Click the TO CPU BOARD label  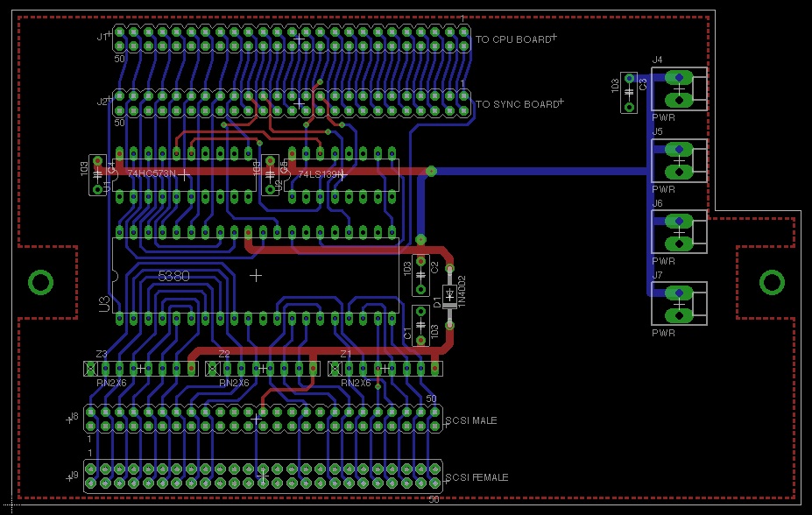512,40
